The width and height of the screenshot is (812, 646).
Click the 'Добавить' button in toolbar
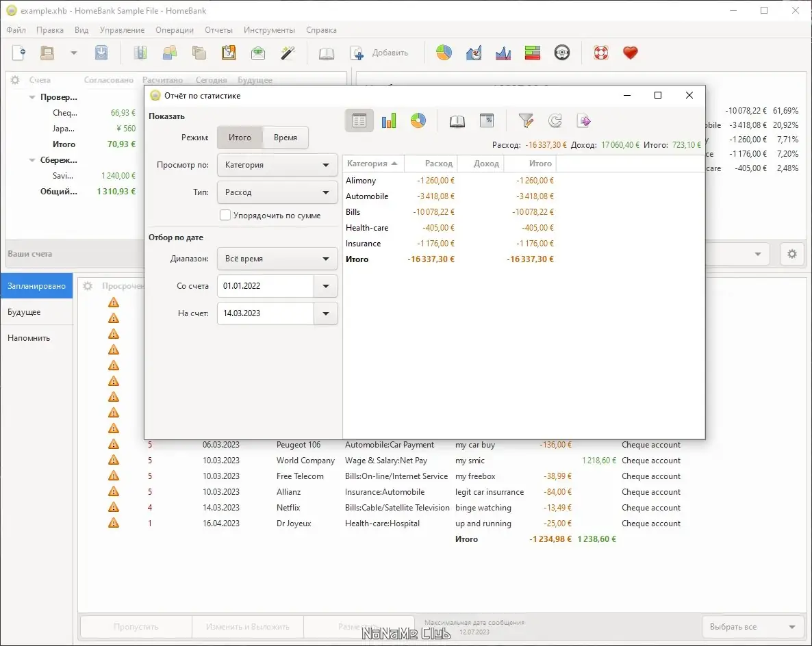(380, 53)
